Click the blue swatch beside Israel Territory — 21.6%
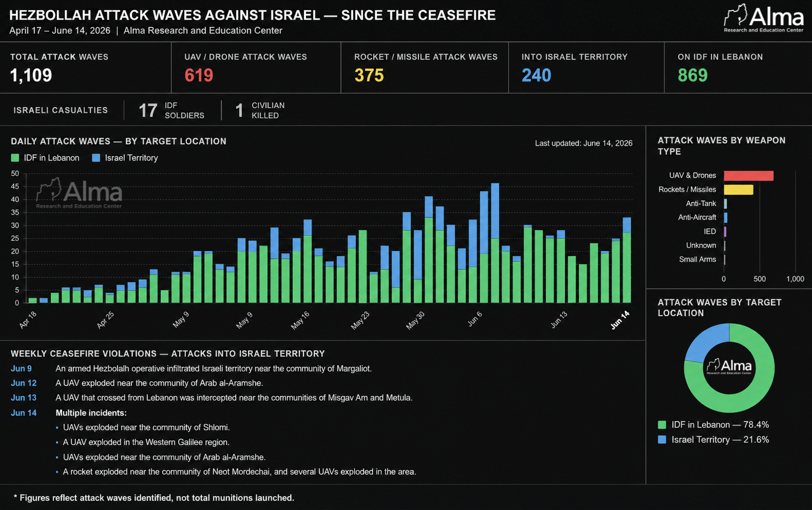Screen dimensions: 812x510 [x=662, y=440]
